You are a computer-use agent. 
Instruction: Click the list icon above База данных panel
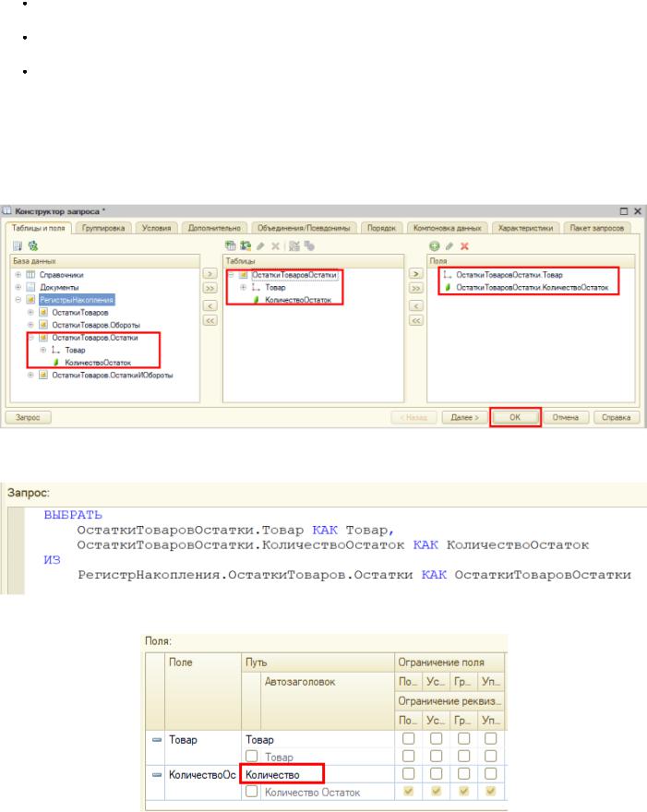coord(18,246)
